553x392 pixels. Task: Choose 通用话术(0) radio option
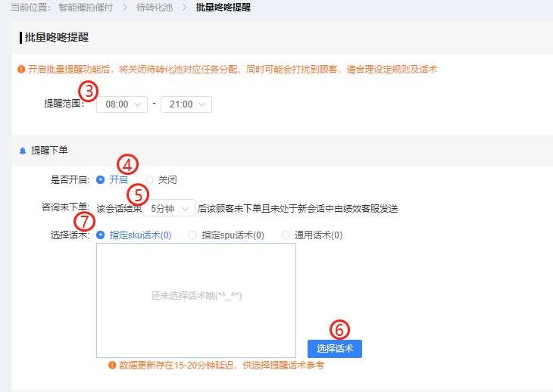pyautogui.click(x=312, y=235)
